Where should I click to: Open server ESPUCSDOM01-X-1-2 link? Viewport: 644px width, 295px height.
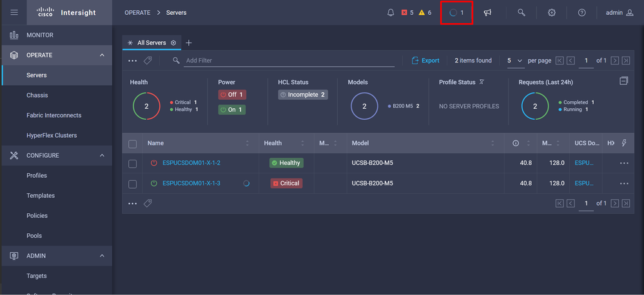click(x=191, y=163)
